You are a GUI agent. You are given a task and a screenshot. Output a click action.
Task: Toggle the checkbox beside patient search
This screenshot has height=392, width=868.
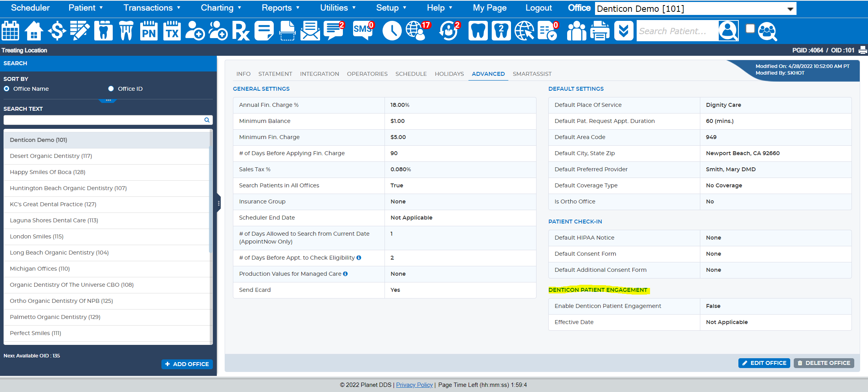coord(750,28)
